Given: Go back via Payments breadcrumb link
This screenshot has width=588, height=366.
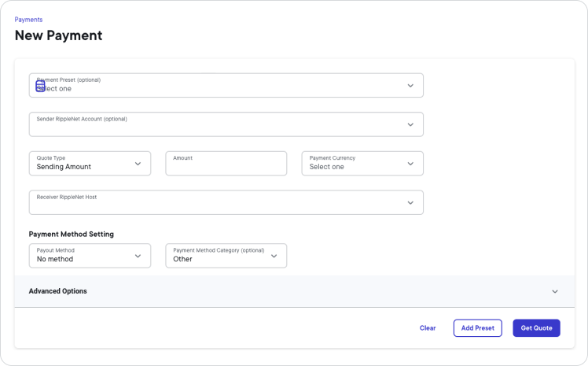Looking at the screenshot, I should [x=28, y=20].
